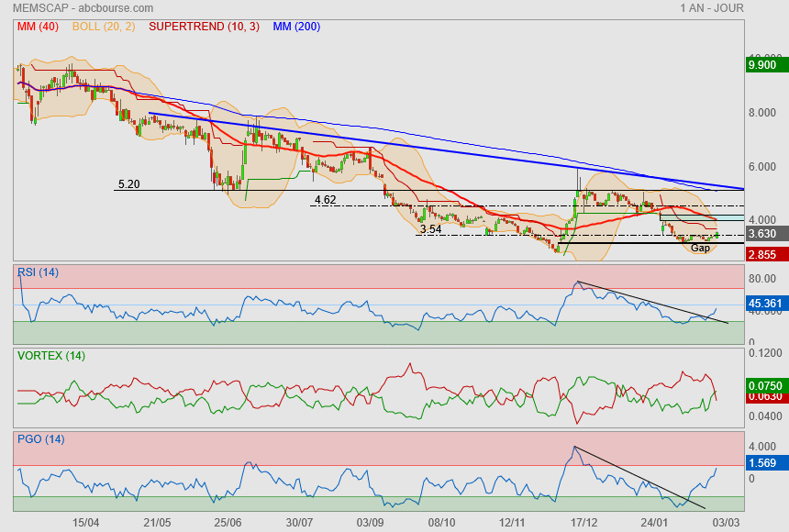Click the 0.0400 vortex axis label
Screen dimensions: 789x532
click(765, 416)
